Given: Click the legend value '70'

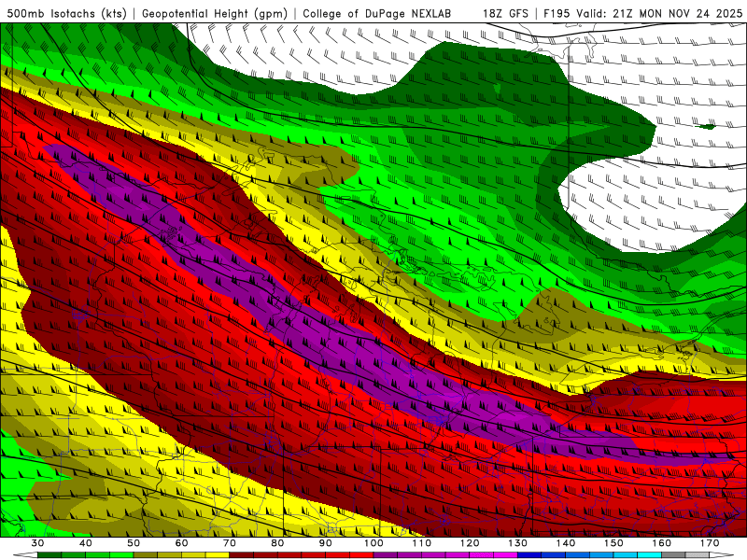Looking at the screenshot, I should (x=230, y=543).
